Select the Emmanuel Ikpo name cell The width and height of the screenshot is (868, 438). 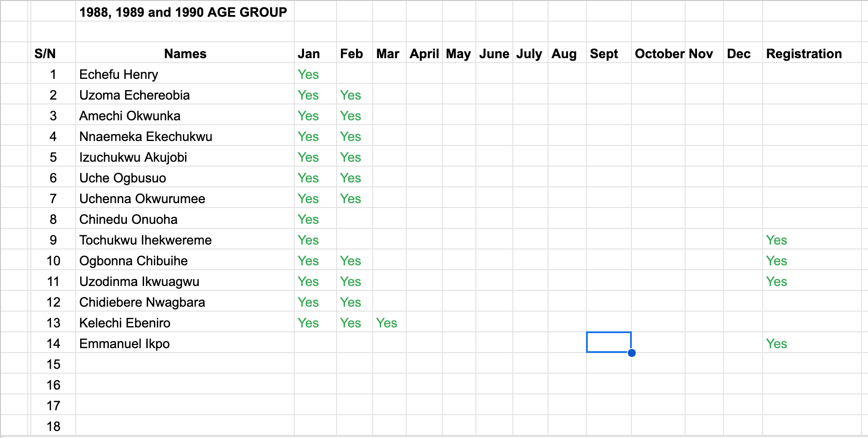[125, 344]
